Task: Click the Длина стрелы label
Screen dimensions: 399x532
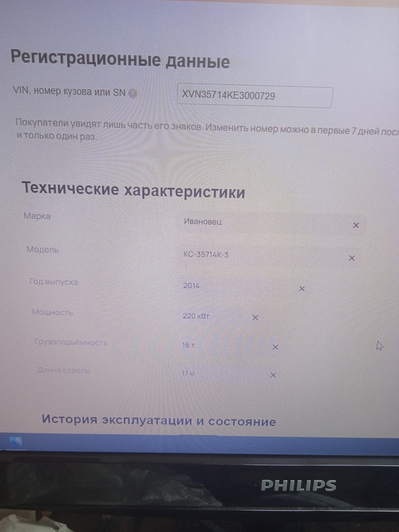Action: [x=64, y=370]
